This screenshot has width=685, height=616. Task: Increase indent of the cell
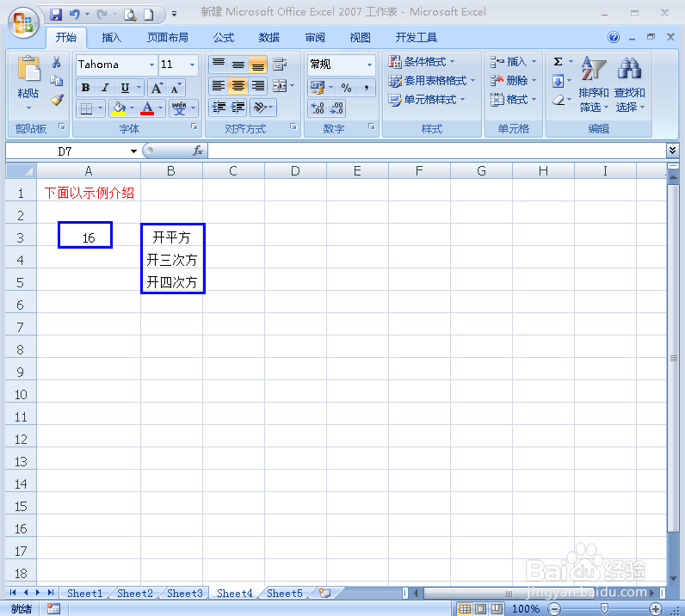238,108
